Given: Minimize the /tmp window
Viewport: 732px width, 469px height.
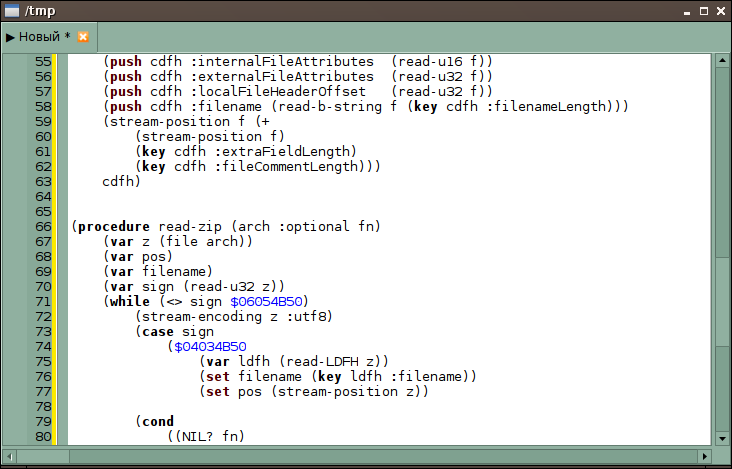Looking at the screenshot, I should pyautogui.click(x=686, y=10).
